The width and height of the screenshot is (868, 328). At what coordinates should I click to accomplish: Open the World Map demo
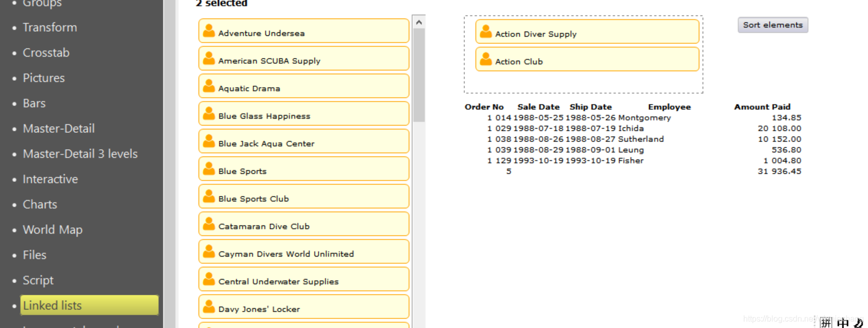point(53,230)
